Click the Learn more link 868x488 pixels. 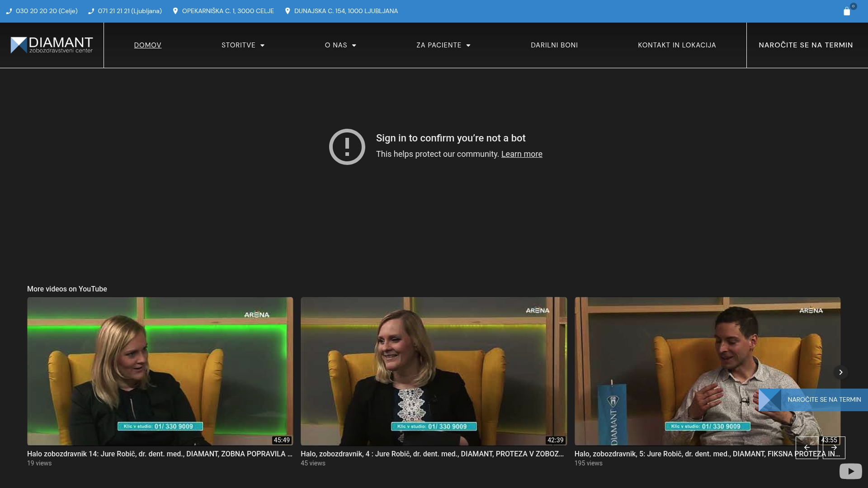click(522, 154)
